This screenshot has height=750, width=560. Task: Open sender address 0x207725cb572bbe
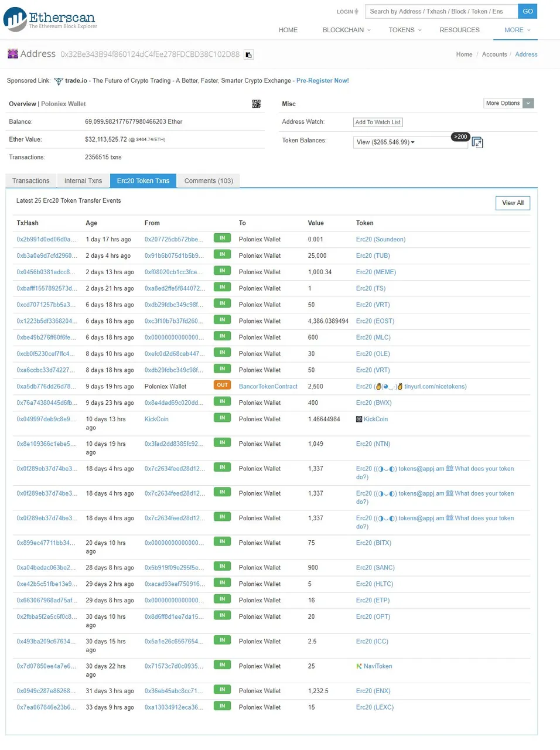click(175, 240)
